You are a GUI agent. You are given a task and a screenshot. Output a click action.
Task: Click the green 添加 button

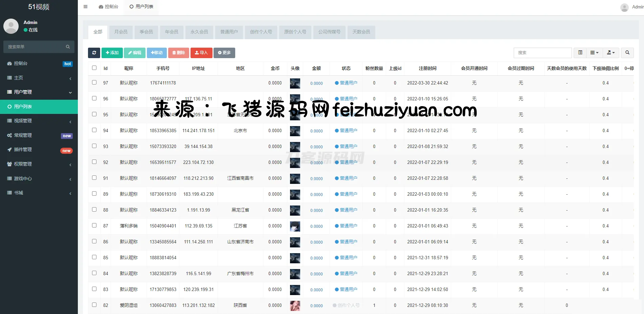click(x=112, y=53)
